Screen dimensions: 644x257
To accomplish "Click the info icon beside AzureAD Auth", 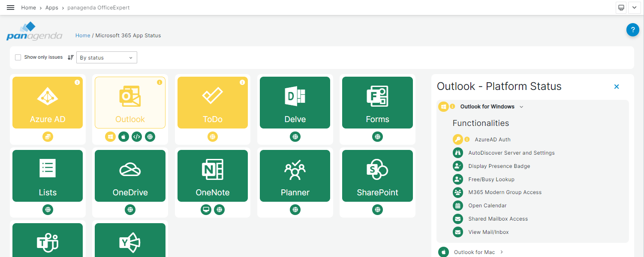I will tap(467, 139).
